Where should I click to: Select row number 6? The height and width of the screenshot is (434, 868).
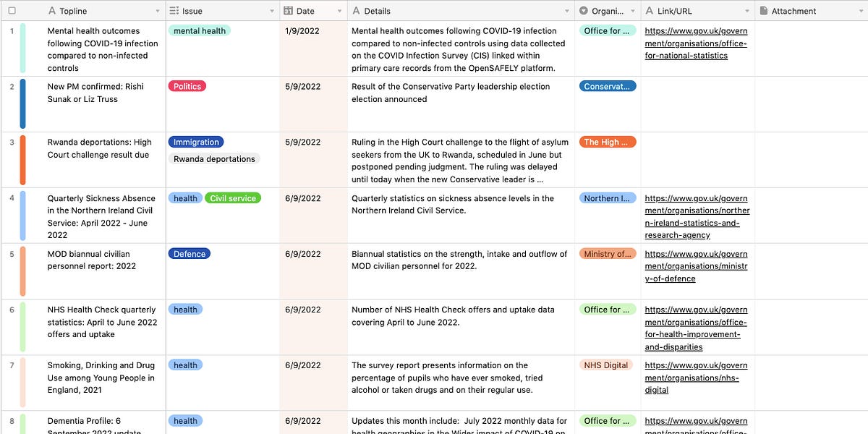(x=12, y=309)
